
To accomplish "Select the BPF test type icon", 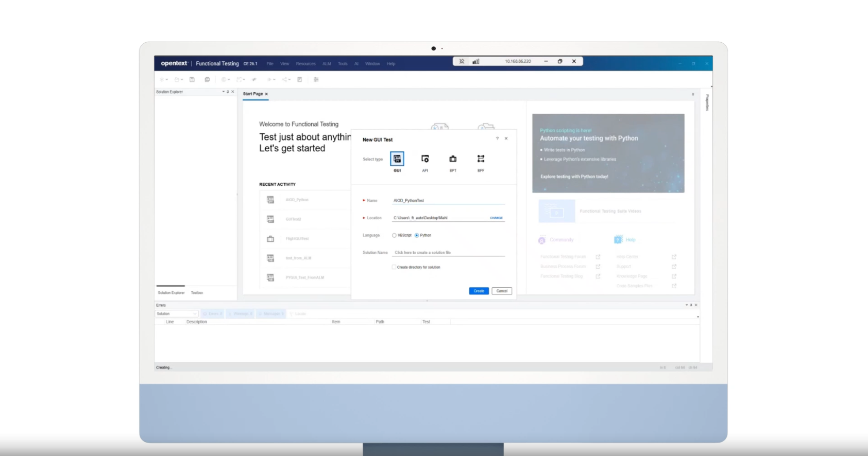I will pos(481,159).
